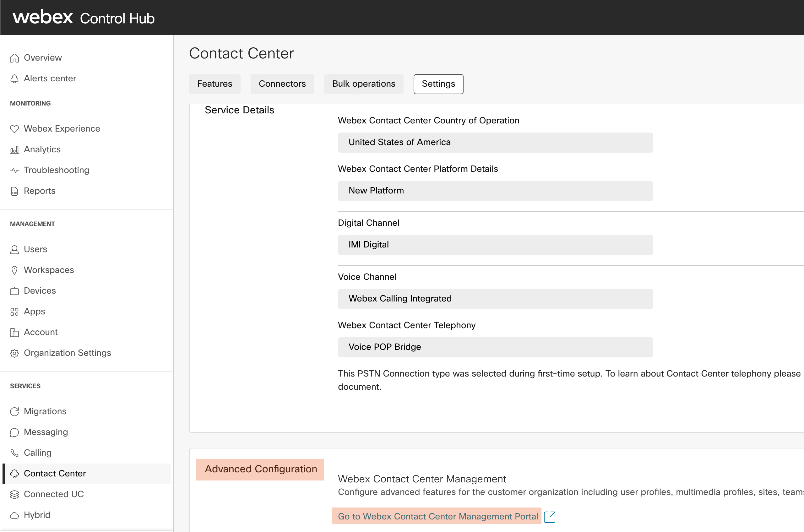Open Account page

(x=41, y=332)
